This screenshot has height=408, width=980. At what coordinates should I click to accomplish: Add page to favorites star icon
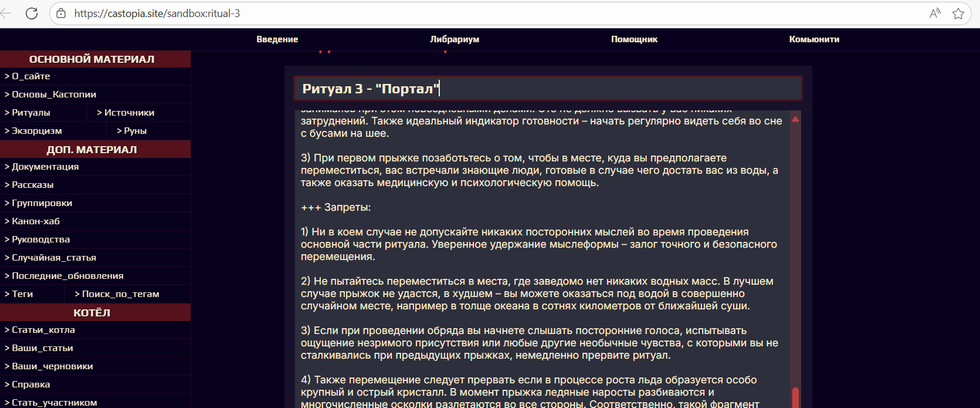tap(958, 14)
